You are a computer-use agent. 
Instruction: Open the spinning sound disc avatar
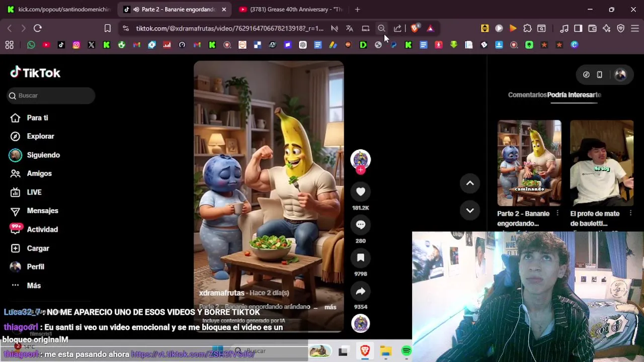(360, 323)
